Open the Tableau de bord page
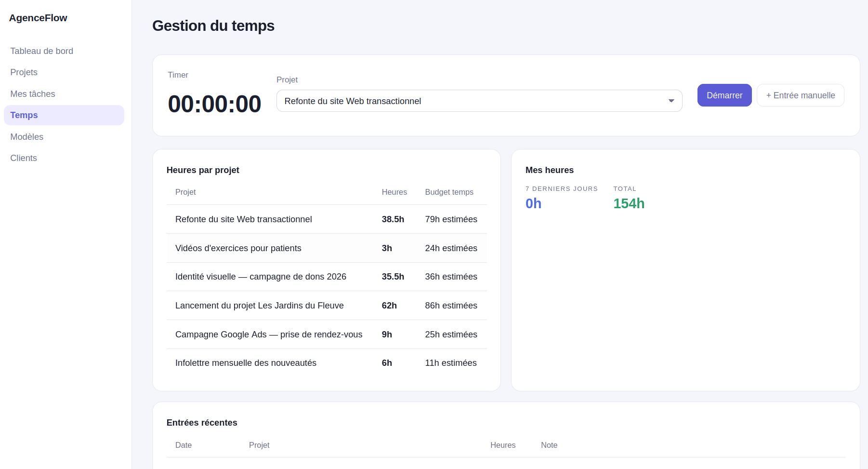Image resolution: width=868 pixels, height=469 pixels. pyautogui.click(x=64, y=51)
